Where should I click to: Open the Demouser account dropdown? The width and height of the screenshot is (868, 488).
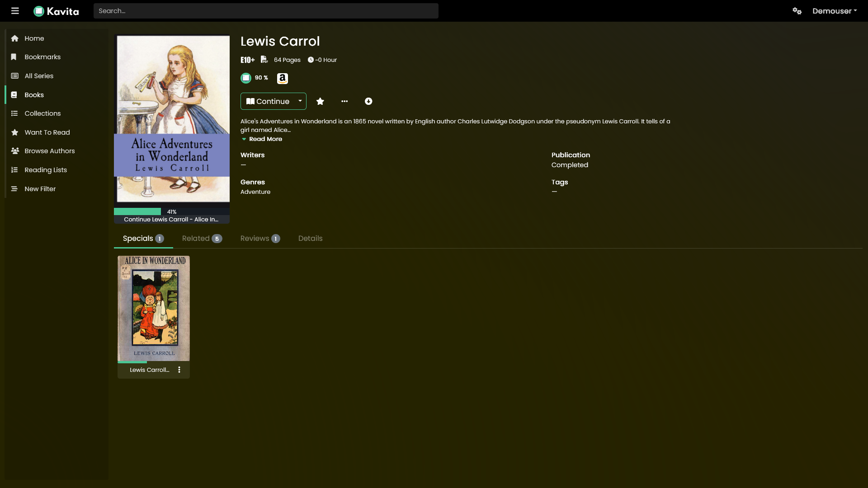835,11
